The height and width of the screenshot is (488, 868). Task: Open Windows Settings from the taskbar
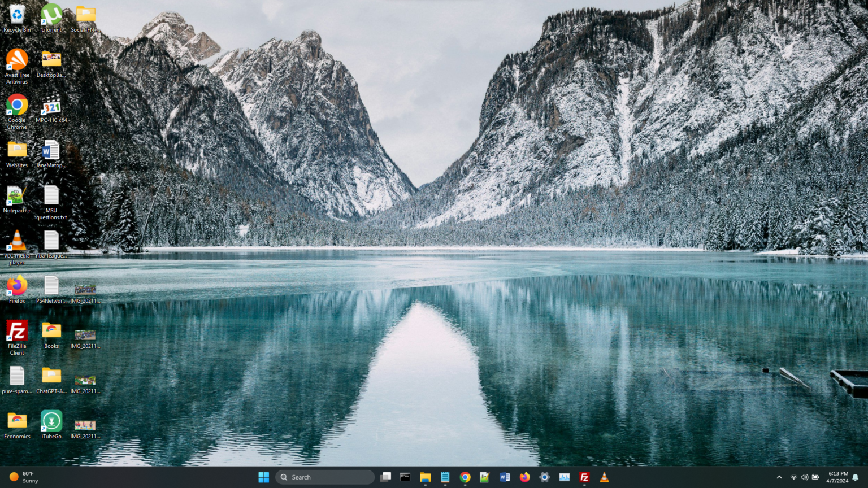click(x=544, y=477)
